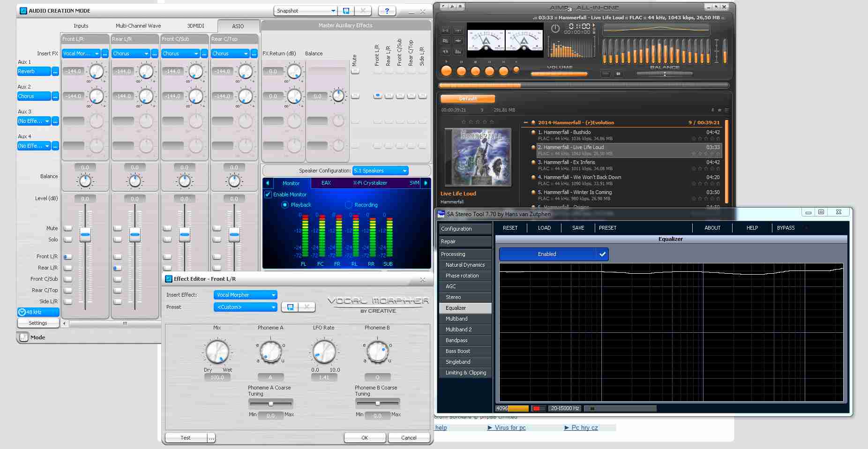Open Rear L/R Insert FX editor ellipsis
The width and height of the screenshot is (868, 449).
tap(155, 53)
